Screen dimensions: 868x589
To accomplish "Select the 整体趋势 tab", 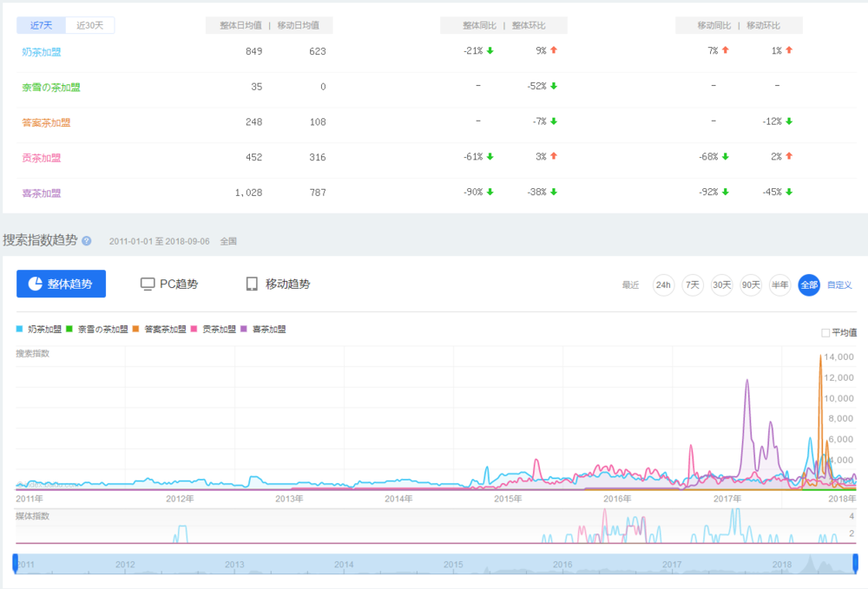I will coord(61,284).
